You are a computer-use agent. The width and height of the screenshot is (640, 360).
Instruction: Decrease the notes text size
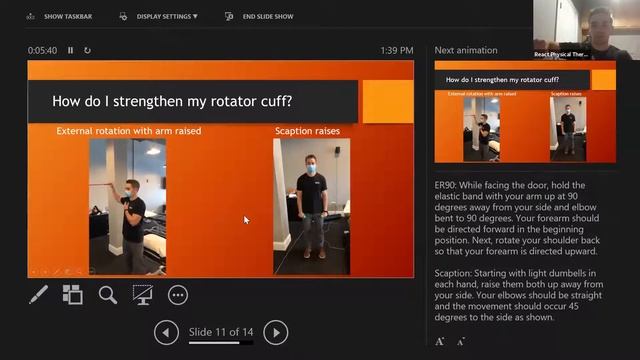(x=461, y=342)
